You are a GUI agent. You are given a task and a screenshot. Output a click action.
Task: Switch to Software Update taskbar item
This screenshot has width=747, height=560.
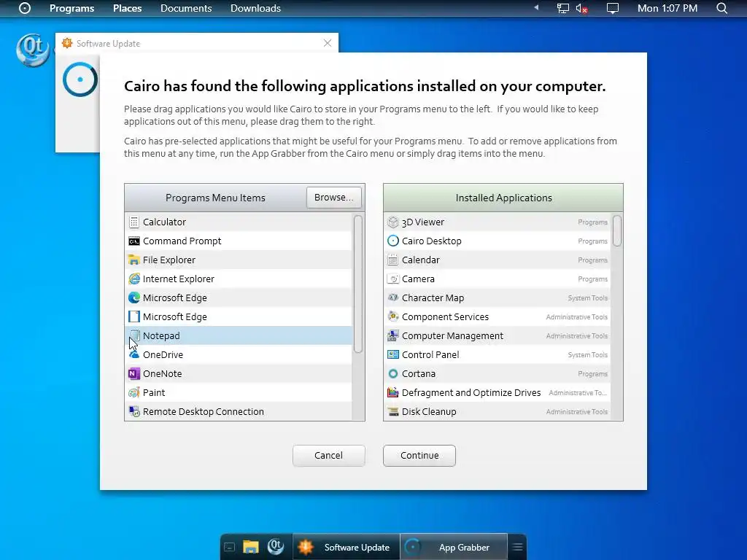click(x=346, y=547)
